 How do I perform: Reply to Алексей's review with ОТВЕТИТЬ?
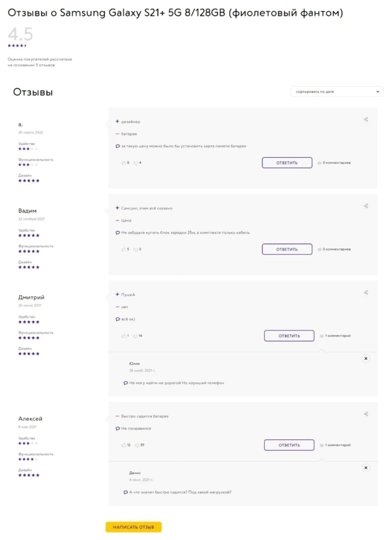point(289,445)
